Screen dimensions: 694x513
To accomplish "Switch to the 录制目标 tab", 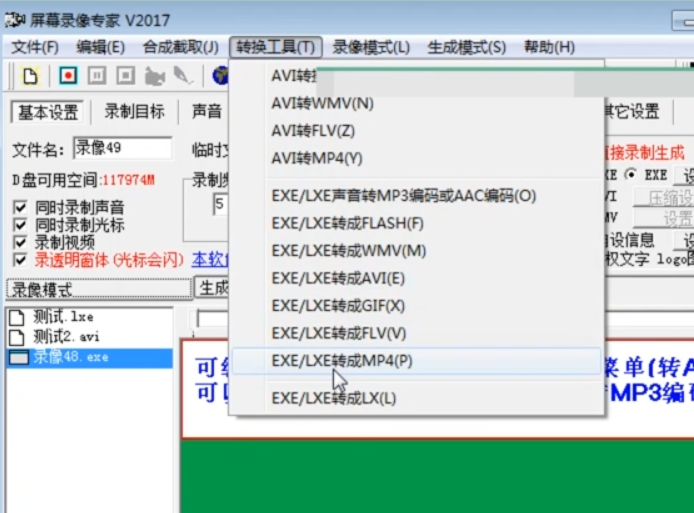I will click(x=135, y=111).
